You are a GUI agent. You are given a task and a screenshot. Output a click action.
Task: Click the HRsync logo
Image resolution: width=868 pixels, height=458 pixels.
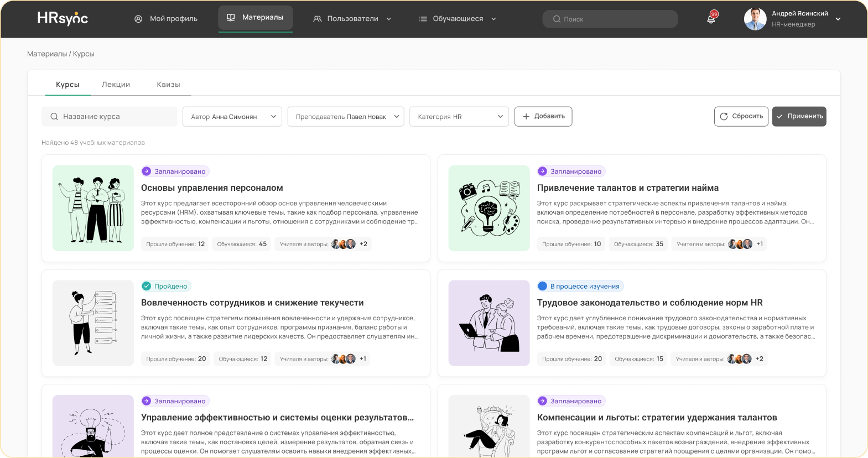63,18
